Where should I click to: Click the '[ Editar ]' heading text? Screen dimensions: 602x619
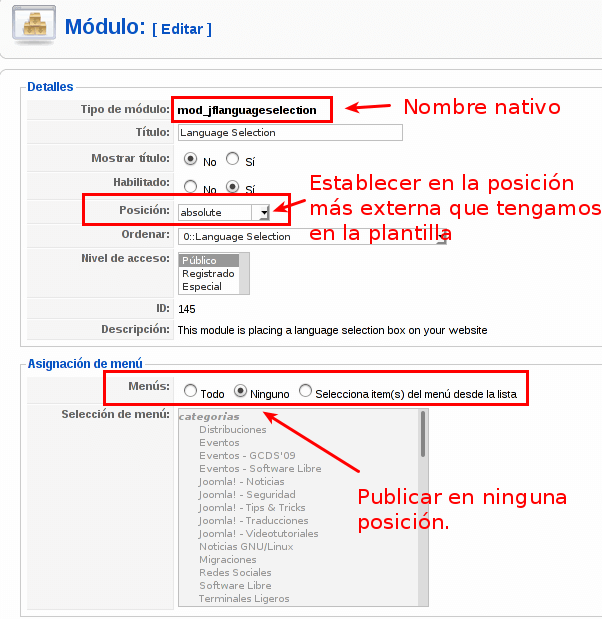[x=182, y=29]
